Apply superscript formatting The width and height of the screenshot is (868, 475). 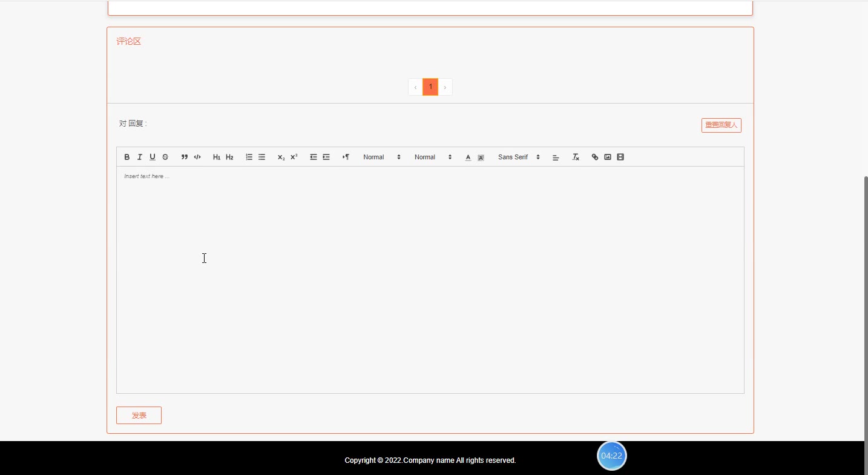294,157
